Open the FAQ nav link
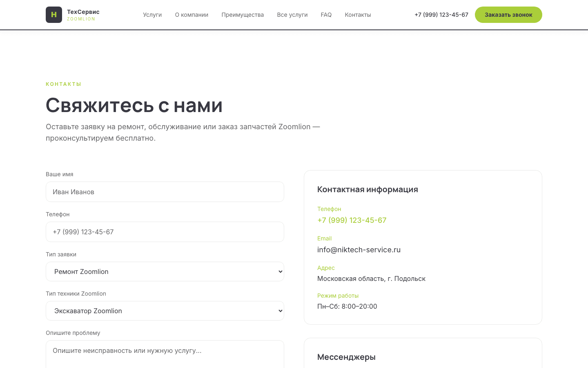 pyautogui.click(x=326, y=15)
